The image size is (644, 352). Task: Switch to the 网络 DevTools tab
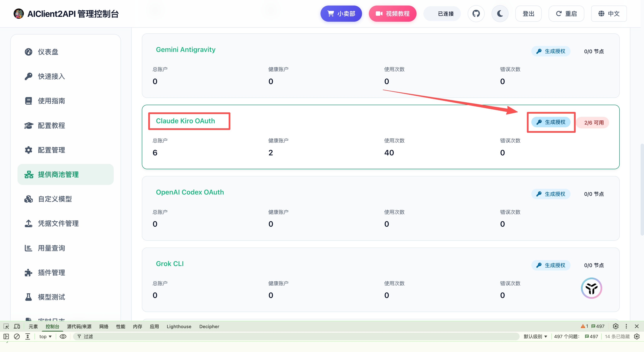tap(104, 326)
